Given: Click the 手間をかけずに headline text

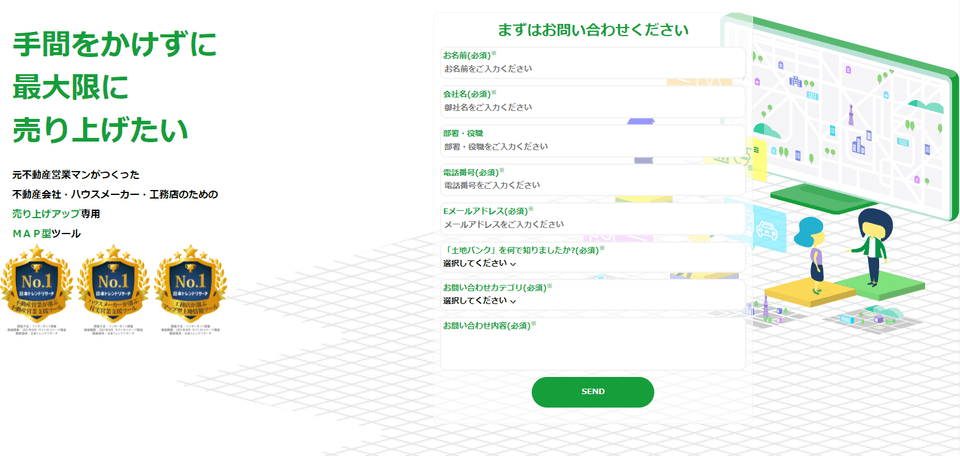Looking at the screenshot, I should pos(114,44).
